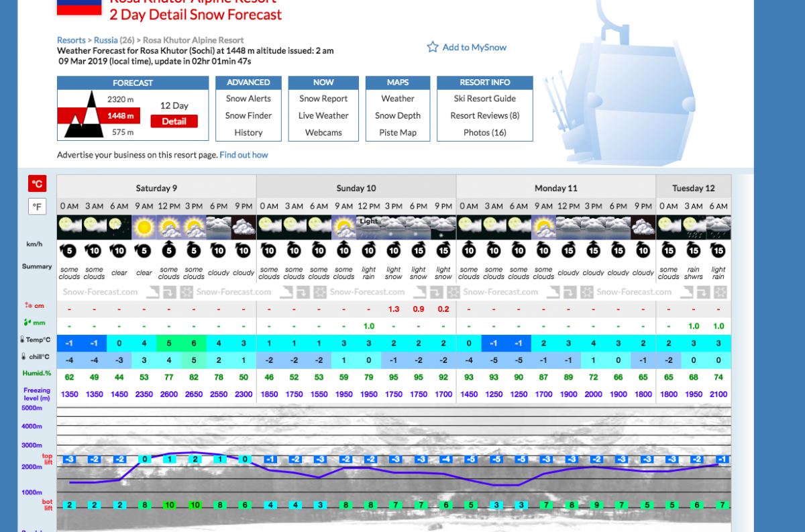Click Sunday 6 PM wind speed 15 icon
This screenshot has width=805, height=532.
tap(418, 251)
